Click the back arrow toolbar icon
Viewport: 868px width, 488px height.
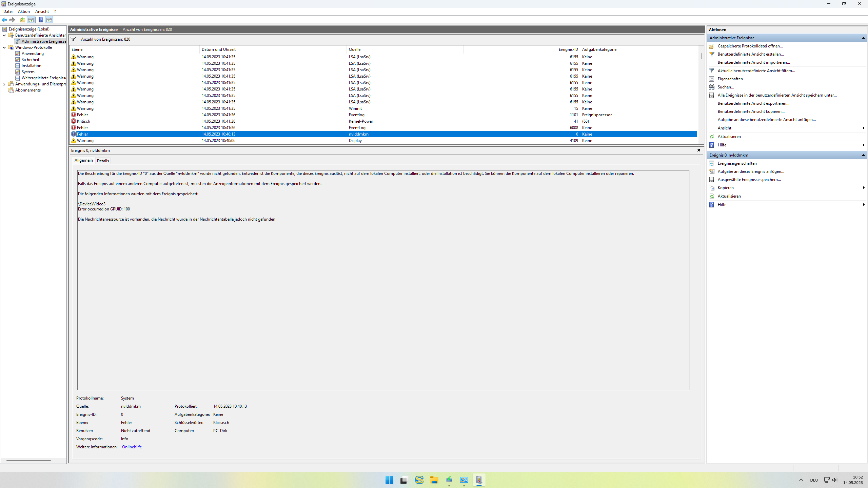point(4,20)
